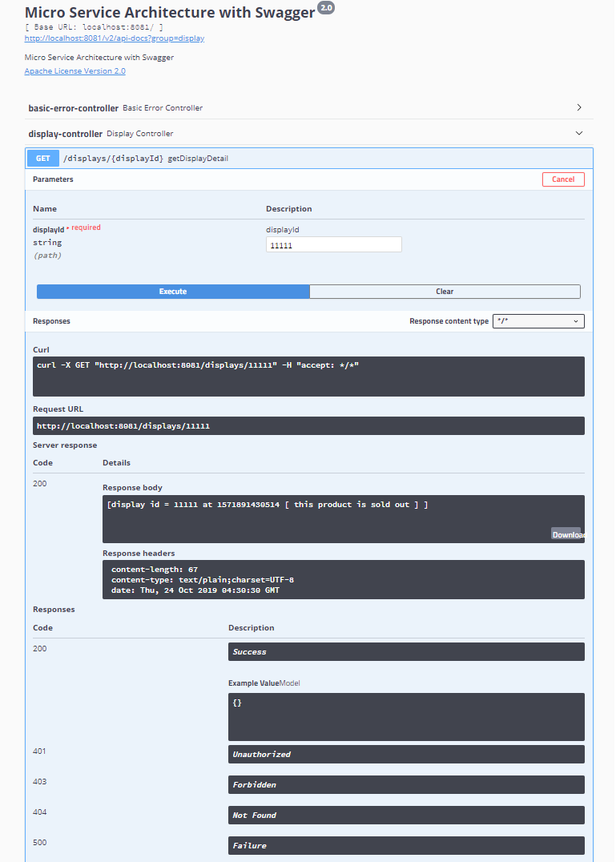Viewport: 616px width, 862px height.
Task: Click the date response header line
Action: pyautogui.click(x=195, y=590)
